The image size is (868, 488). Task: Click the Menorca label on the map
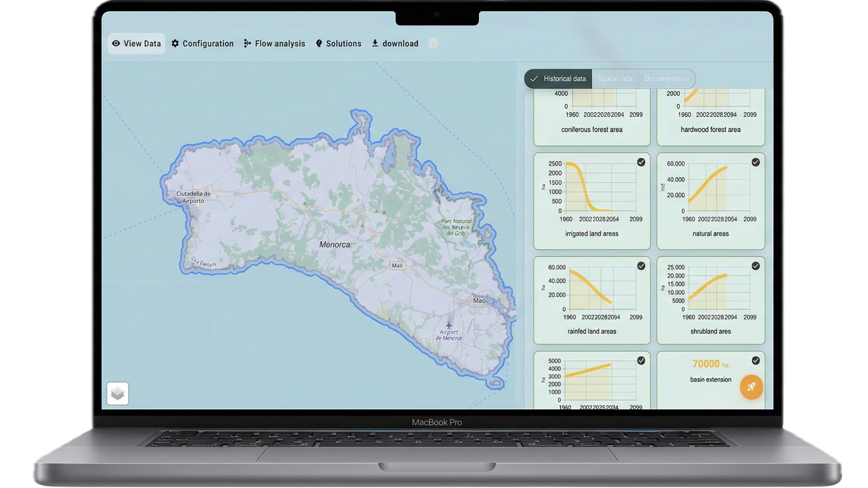pos(335,244)
